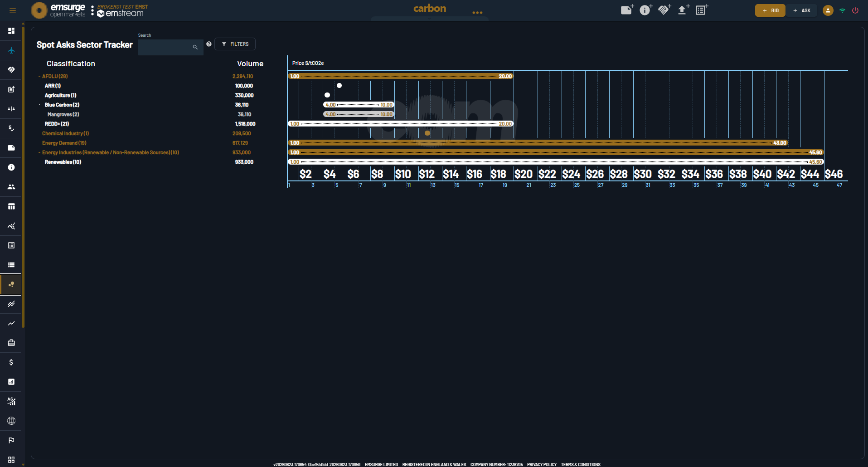Click the Volume column header

(250, 63)
